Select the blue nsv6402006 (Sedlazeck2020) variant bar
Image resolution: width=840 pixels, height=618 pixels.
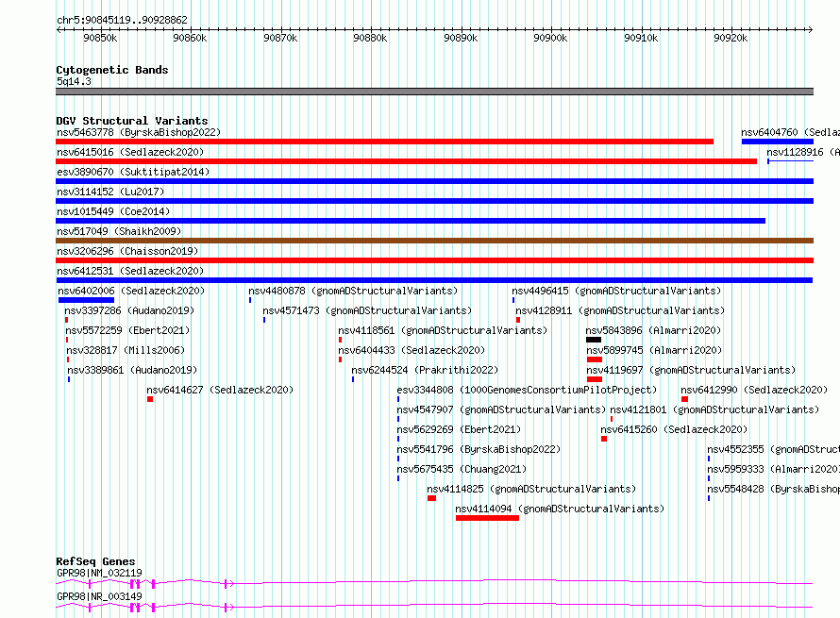click(x=86, y=300)
